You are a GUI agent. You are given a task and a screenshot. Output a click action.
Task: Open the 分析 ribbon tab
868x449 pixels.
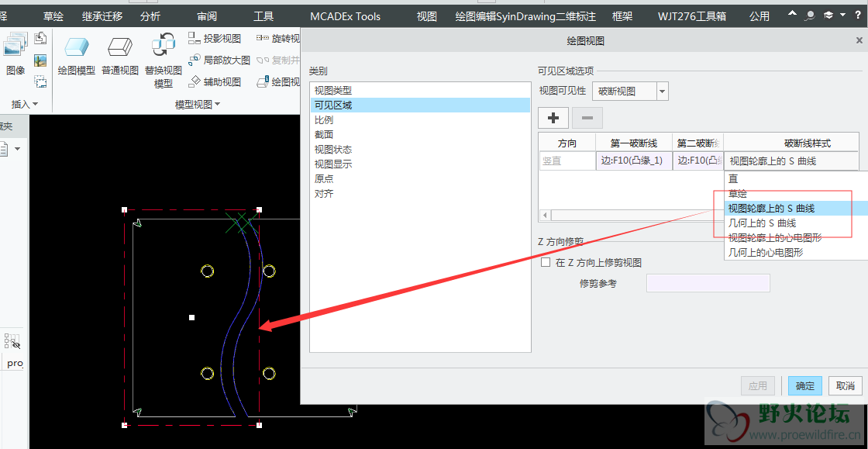tap(150, 16)
